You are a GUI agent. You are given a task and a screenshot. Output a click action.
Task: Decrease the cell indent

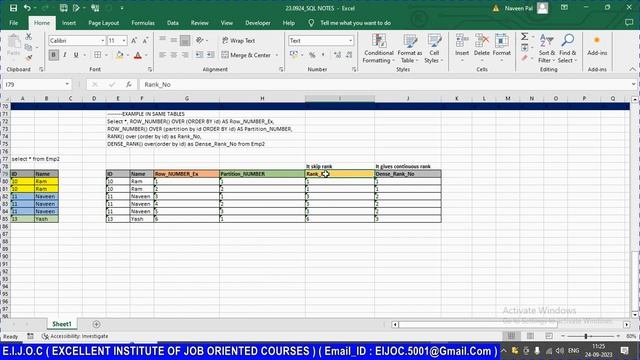coord(199,55)
